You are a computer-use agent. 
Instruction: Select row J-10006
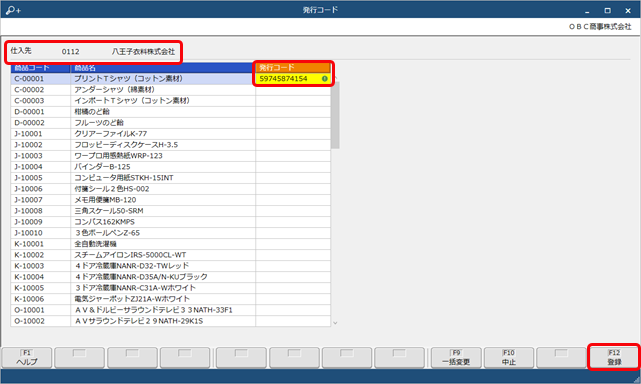click(170, 189)
